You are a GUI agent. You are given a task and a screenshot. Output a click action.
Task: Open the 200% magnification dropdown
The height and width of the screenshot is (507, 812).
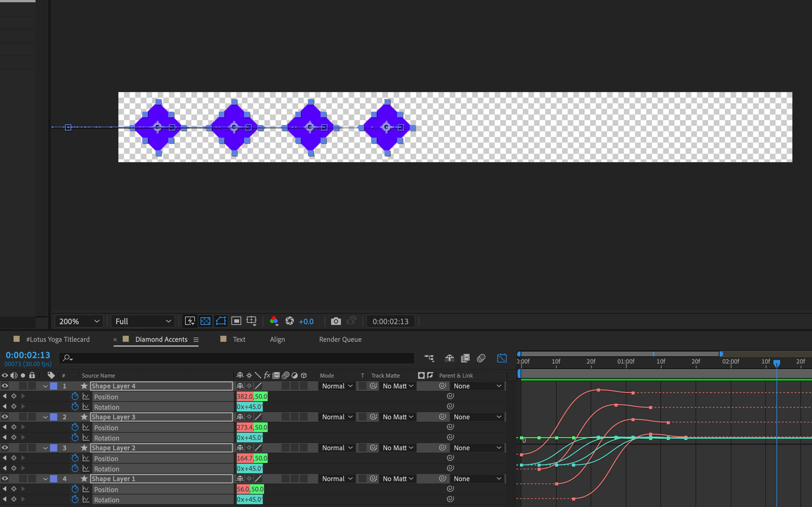[79, 321]
